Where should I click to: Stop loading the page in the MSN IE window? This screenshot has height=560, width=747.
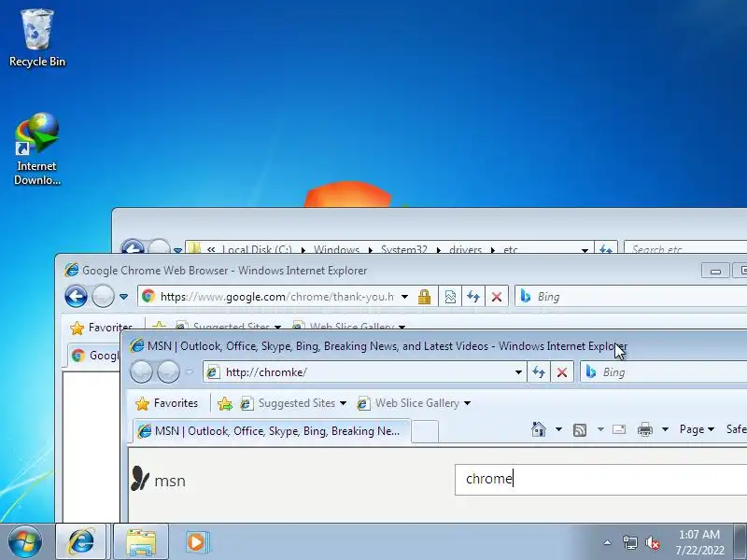(x=562, y=371)
